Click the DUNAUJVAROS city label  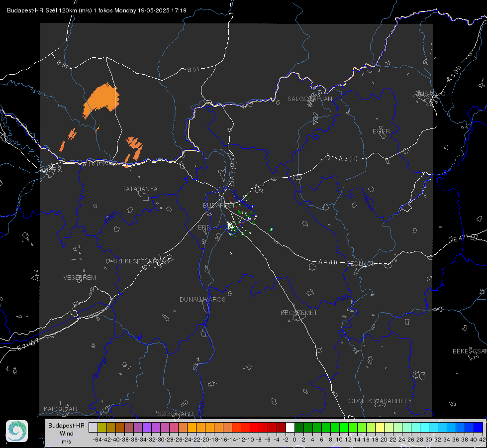point(202,299)
